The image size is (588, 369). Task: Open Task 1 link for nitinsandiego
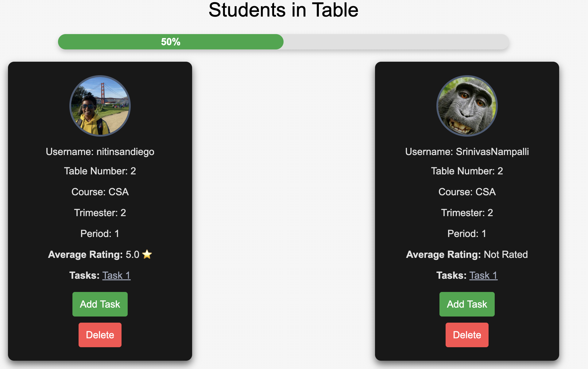coord(116,275)
